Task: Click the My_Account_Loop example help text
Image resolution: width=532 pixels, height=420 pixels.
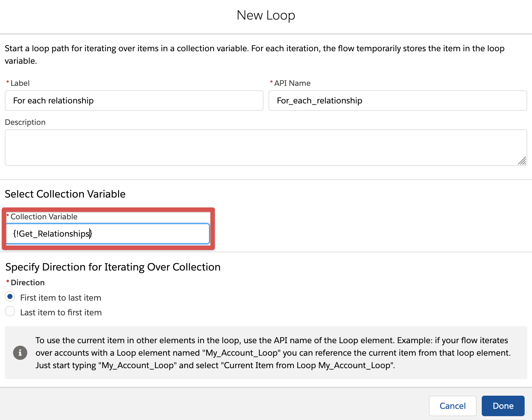Action: 272,353
